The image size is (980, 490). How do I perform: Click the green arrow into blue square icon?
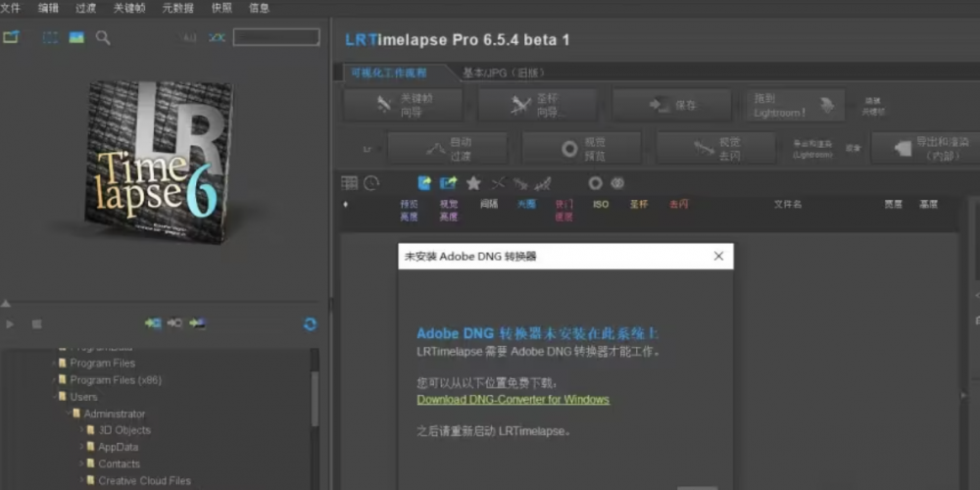pyautogui.click(x=153, y=323)
